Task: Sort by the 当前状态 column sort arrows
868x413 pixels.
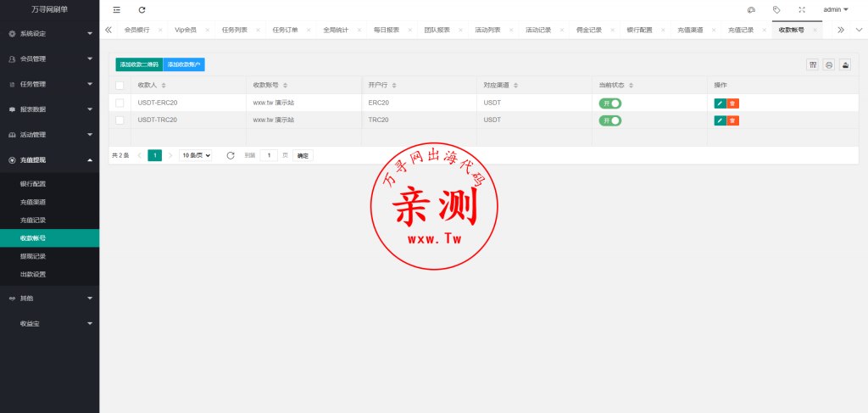Action: coord(631,86)
